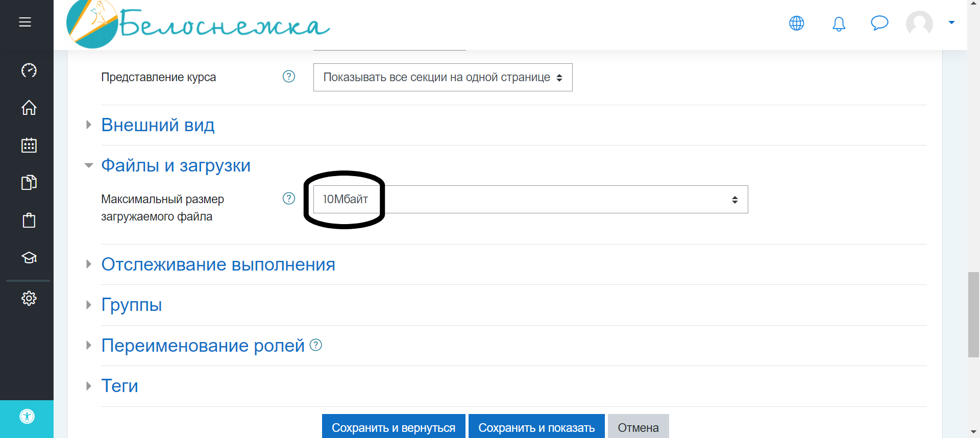This screenshot has height=438, width=980.
Task: Open the maximum upload size dropdown
Action: click(x=530, y=200)
